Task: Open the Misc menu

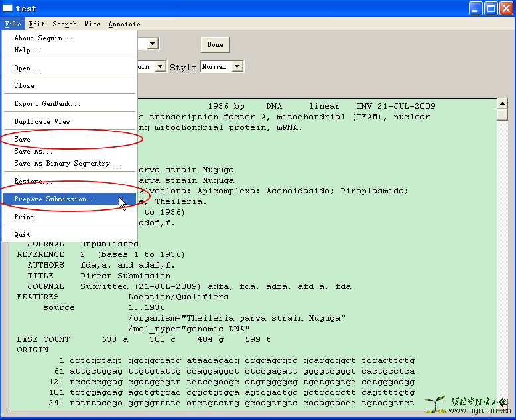Action: tap(92, 24)
